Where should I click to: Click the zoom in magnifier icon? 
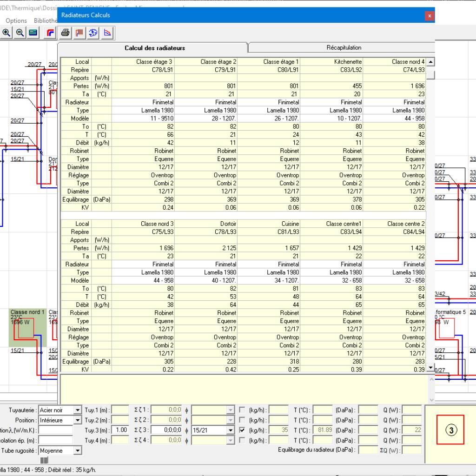[7, 33]
